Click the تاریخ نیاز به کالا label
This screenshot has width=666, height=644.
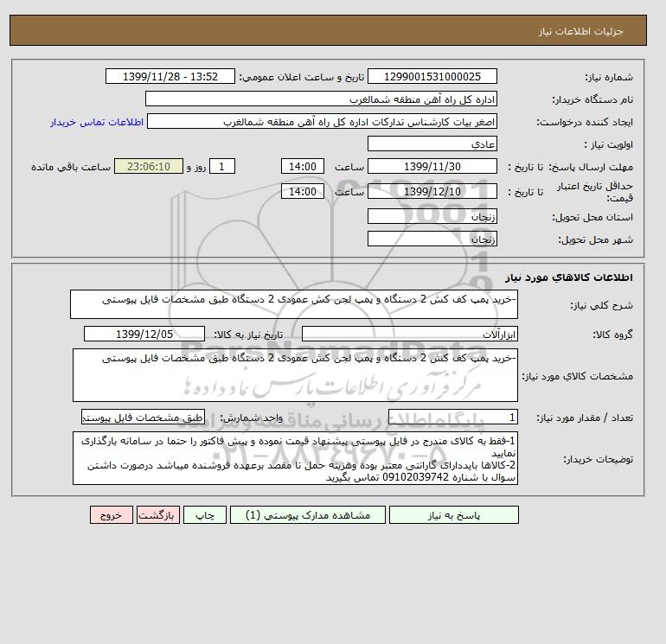click(248, 335)
